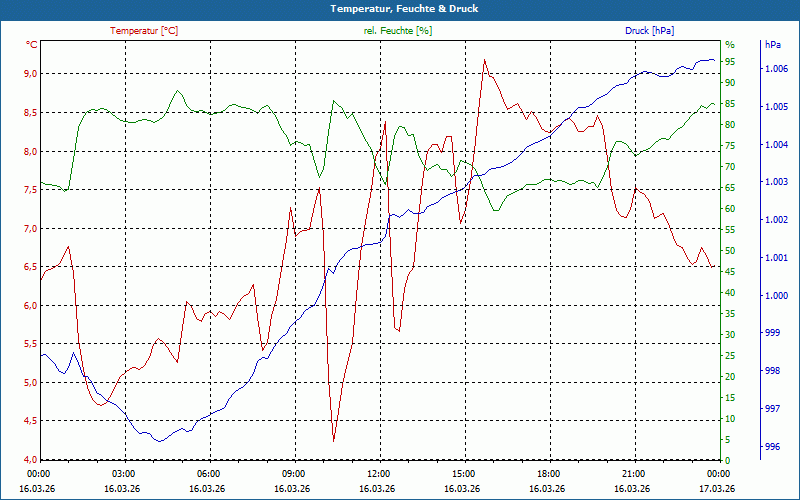Select the 09:00 time axis label
The height and width of the screenshot is (500, 800).
pos(293,473)
